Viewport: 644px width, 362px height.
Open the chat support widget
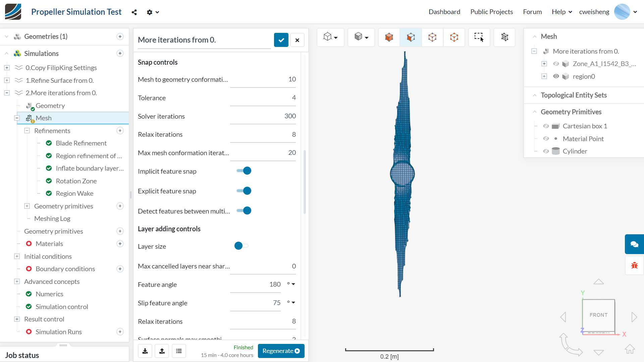click(x=634, y=244)
